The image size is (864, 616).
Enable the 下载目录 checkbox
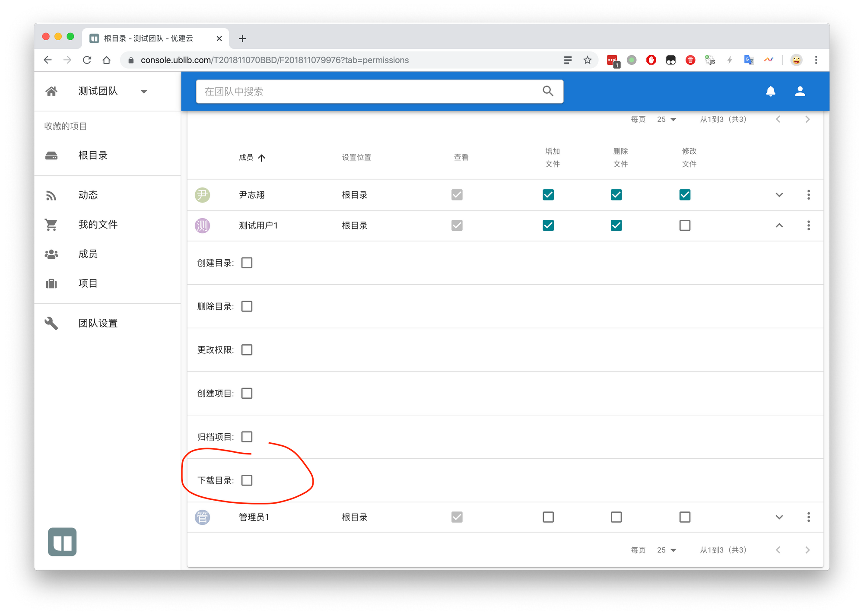pyautogui.click(x=247, y=480)
